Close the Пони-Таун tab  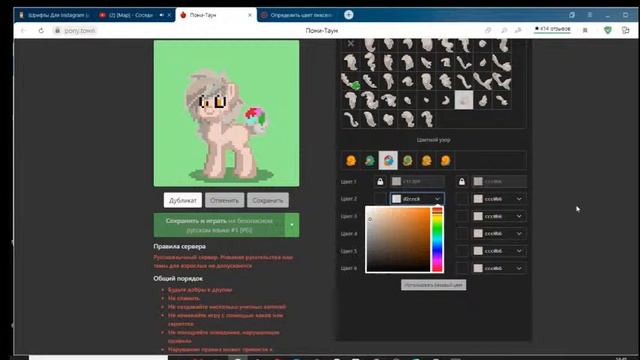point(250,15)
